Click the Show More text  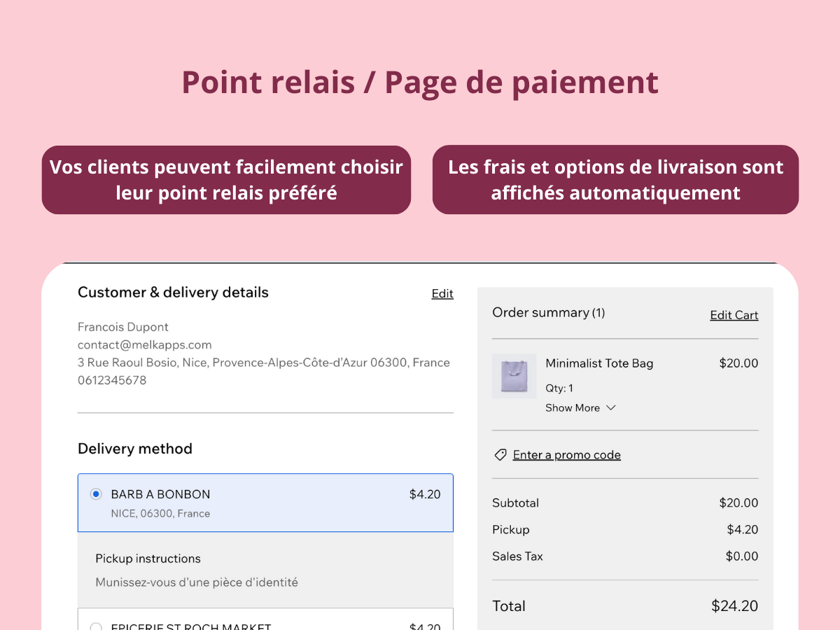(x=572, y=408)
